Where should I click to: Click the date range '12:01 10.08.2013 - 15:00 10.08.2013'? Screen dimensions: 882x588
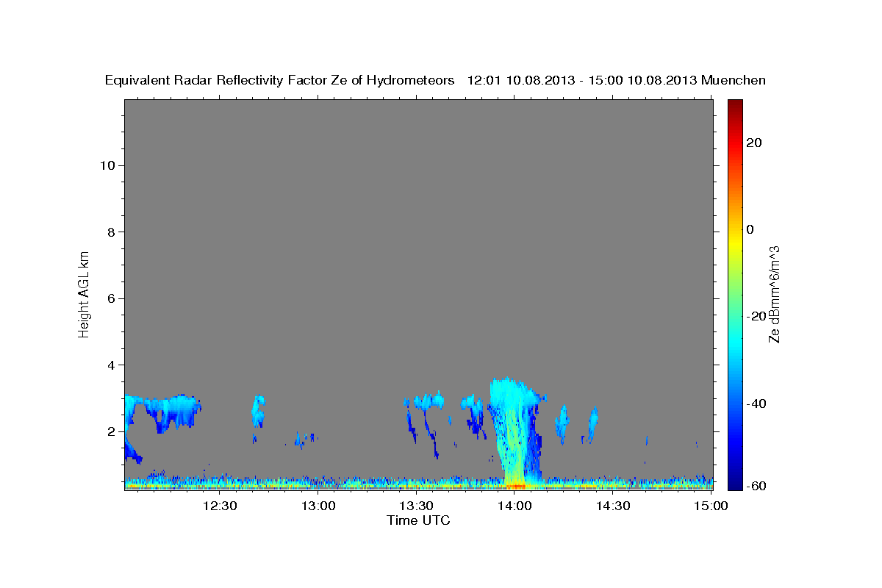click(582, 80)
